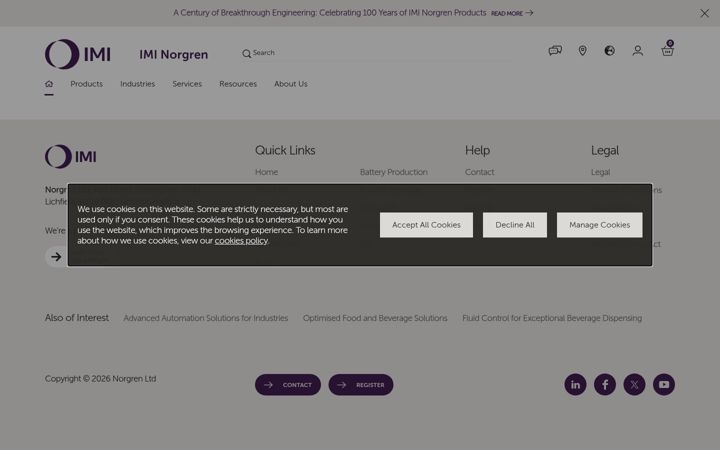Open the globe region selector icon
This screenshot has width=720, height=450.
click(x=609, y=51)
